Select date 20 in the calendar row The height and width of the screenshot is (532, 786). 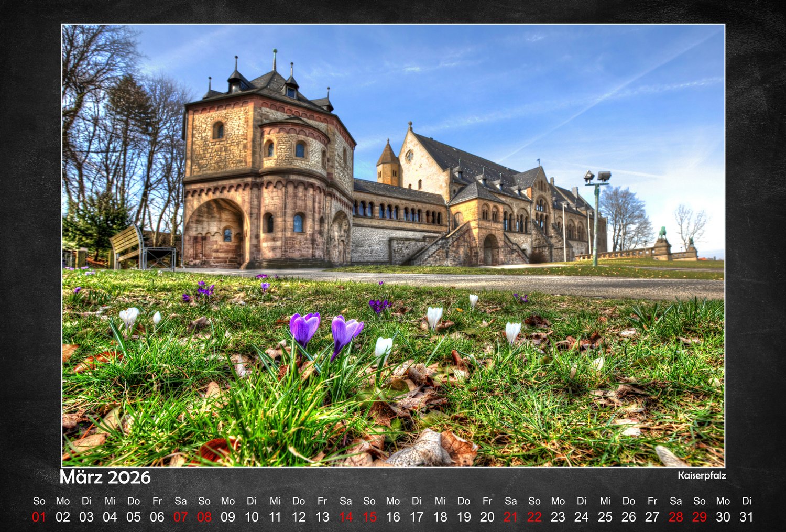(487, 517)
